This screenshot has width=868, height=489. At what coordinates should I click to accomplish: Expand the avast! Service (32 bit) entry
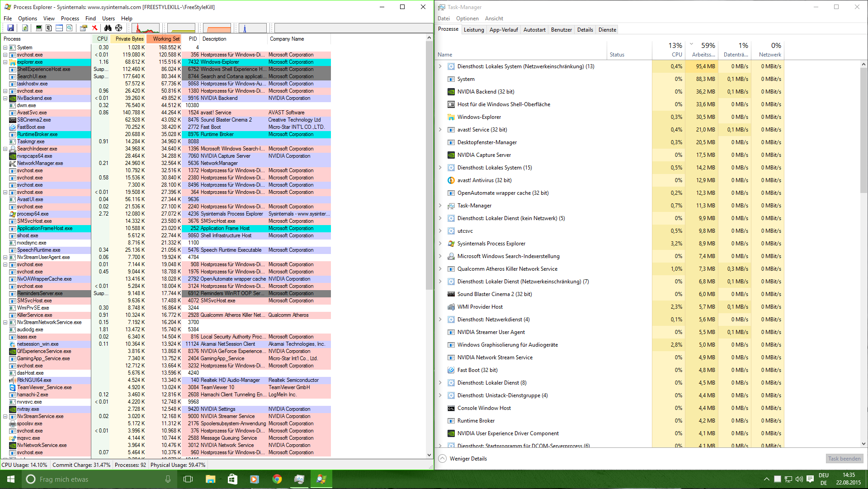pos(440,130)
